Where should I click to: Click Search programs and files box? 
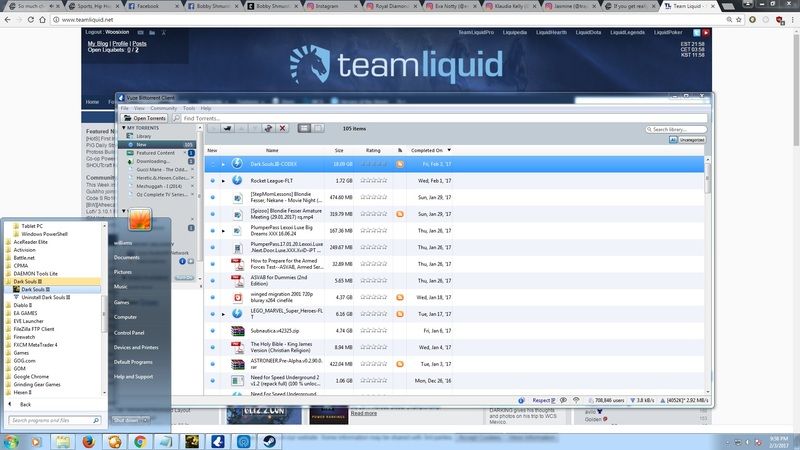[x=54, y=420]
